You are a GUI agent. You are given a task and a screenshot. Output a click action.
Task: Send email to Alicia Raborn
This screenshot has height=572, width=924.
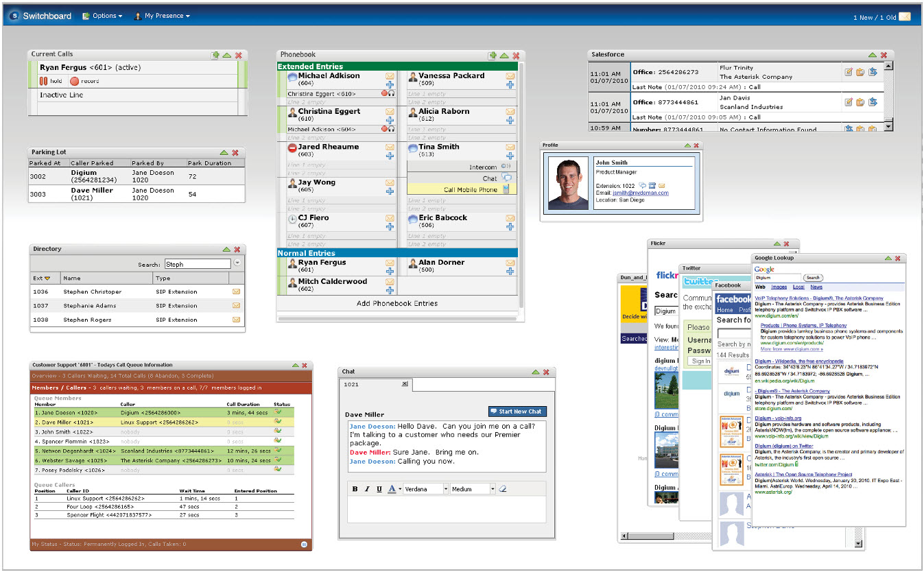coord(510,112)
